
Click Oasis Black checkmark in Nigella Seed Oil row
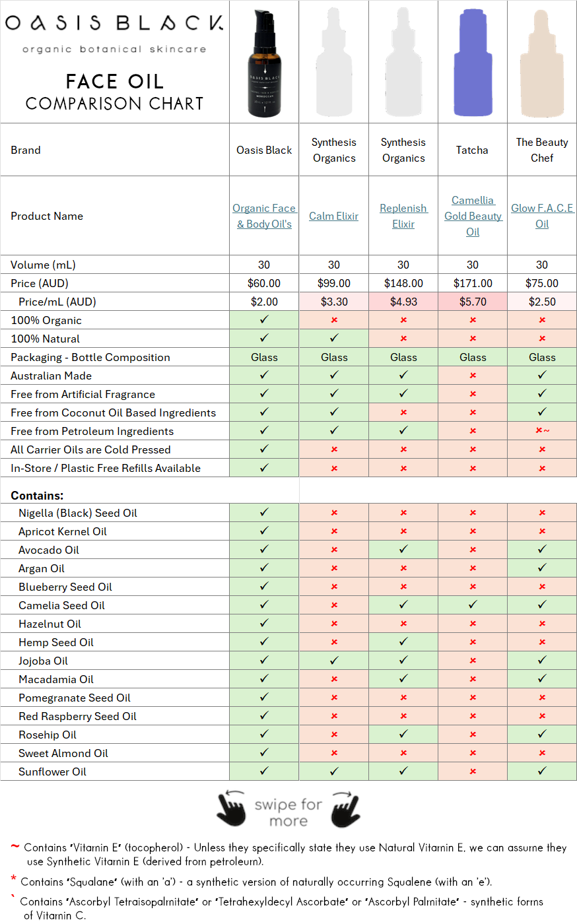[264, 512]
